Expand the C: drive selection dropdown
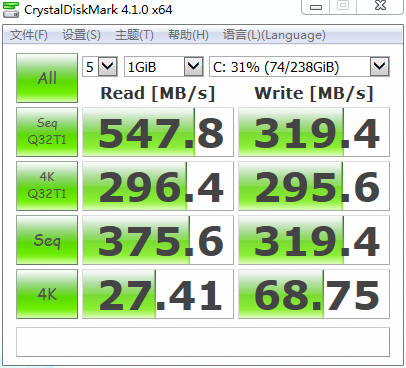 coord(380,67)
